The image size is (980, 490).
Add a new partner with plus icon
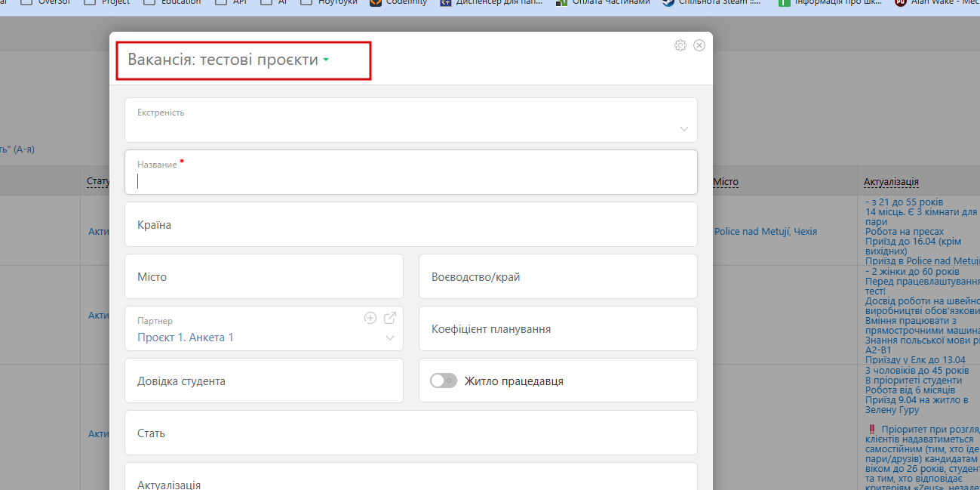[x=370, y=318]
